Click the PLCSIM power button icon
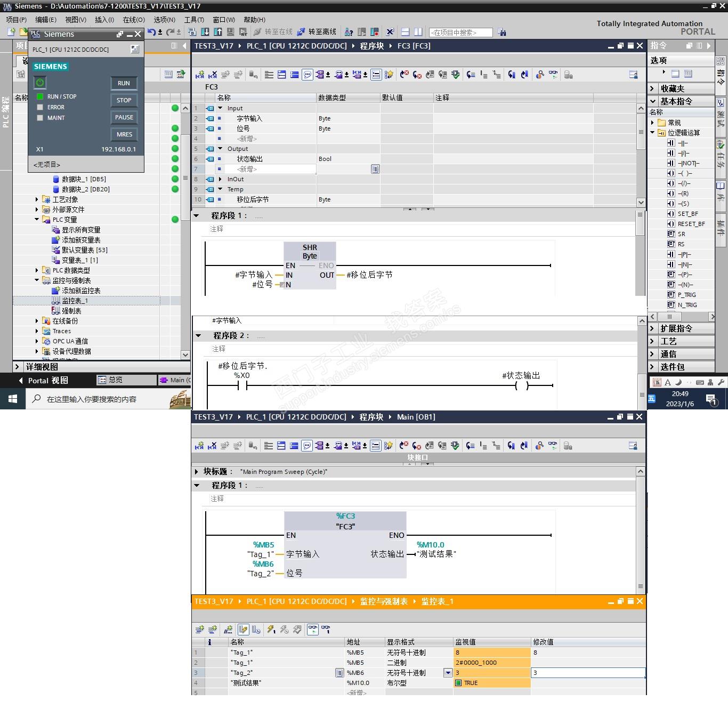The width and height of the screenshot is (728, 701). 40,82
